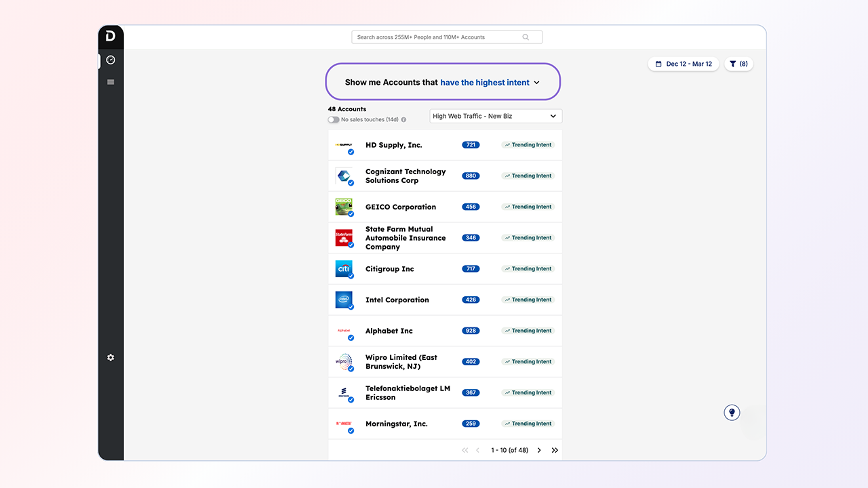Click the 456 score badge for GEICO
Viewport: 868px width, 488px height.
(471, 207)
